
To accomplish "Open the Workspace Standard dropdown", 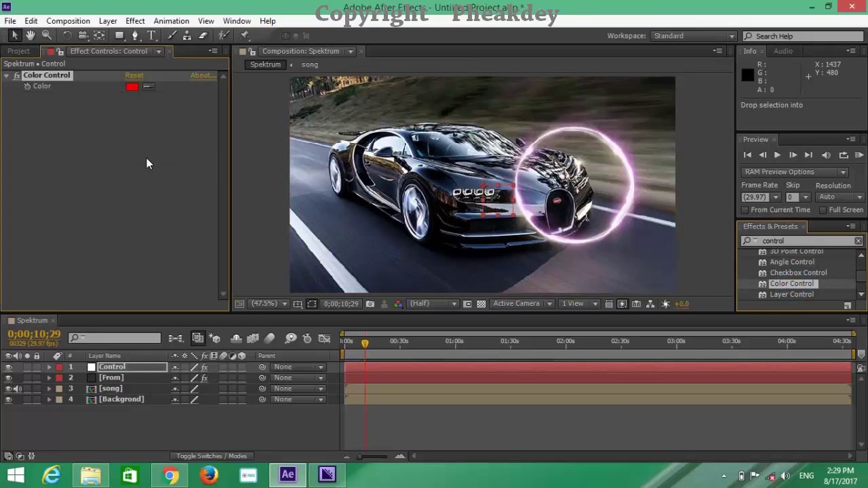I will (694, 36).
